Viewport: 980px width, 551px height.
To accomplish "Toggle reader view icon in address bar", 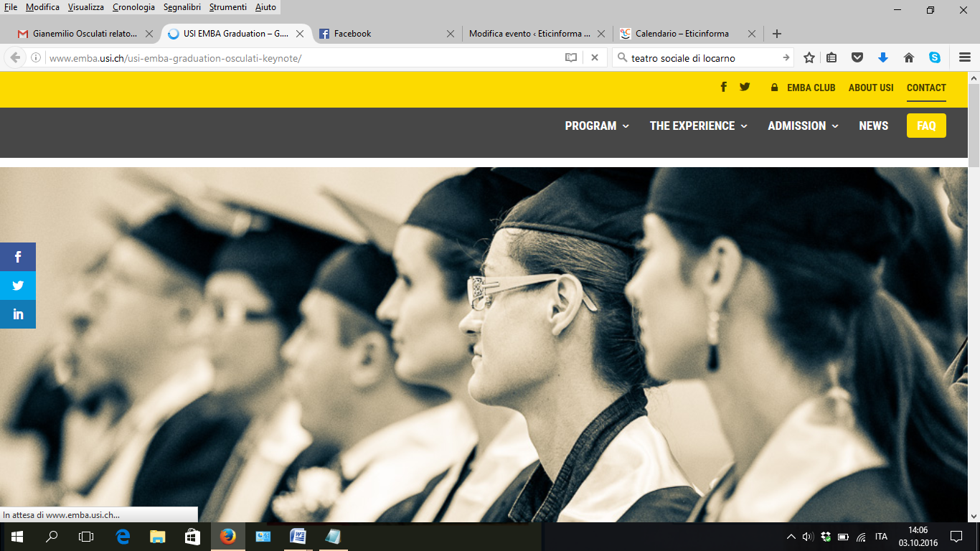I will click(x=571, y=58).
